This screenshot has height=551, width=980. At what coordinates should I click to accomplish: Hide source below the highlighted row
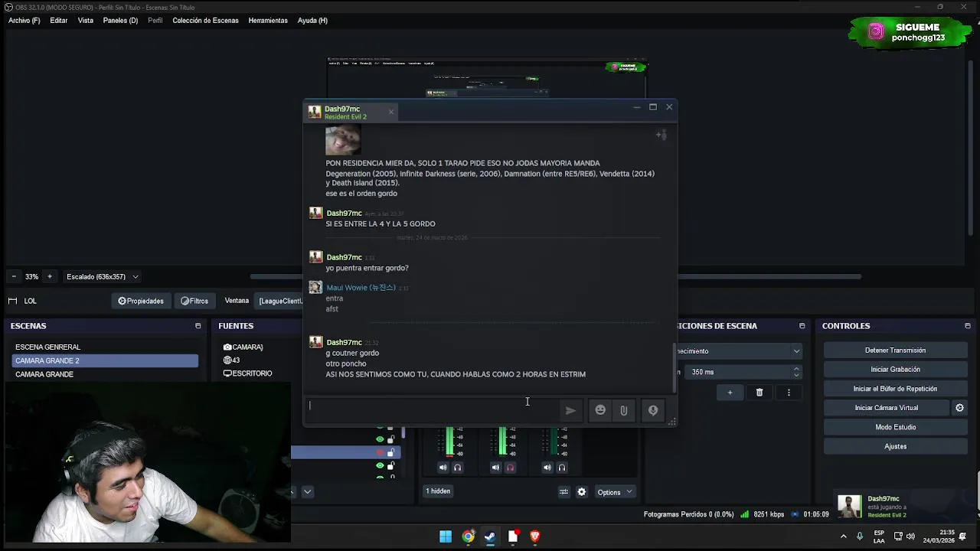pos(380,465)
